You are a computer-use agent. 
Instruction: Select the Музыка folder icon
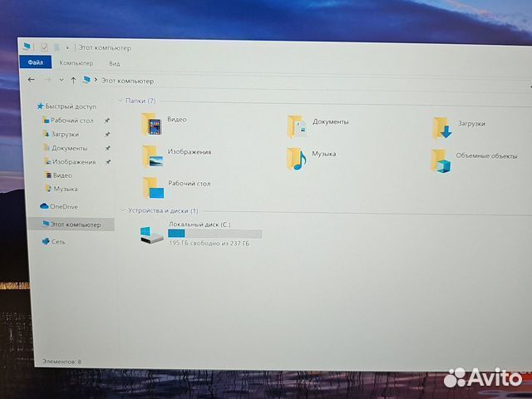[x=296, y=159]
